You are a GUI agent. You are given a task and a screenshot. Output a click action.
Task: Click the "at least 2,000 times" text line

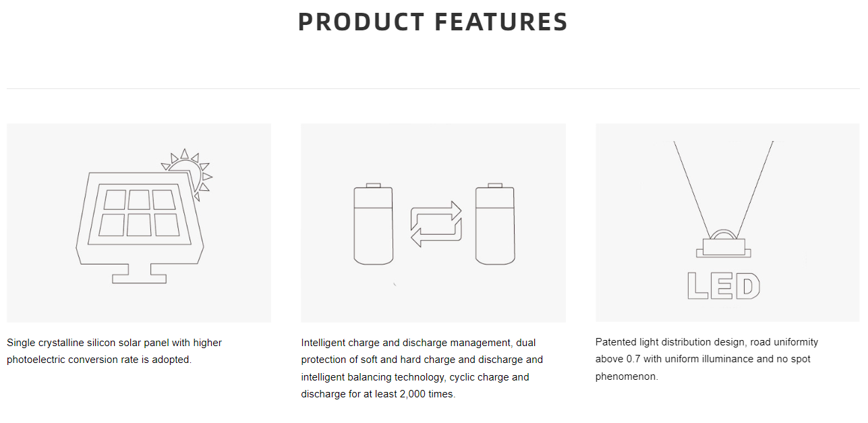378,394
